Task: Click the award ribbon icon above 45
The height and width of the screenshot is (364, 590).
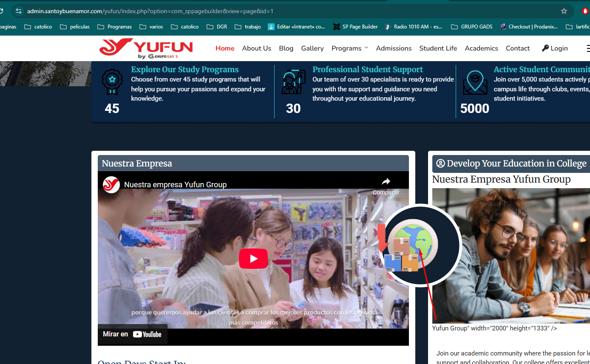Action: click(112, 82)
